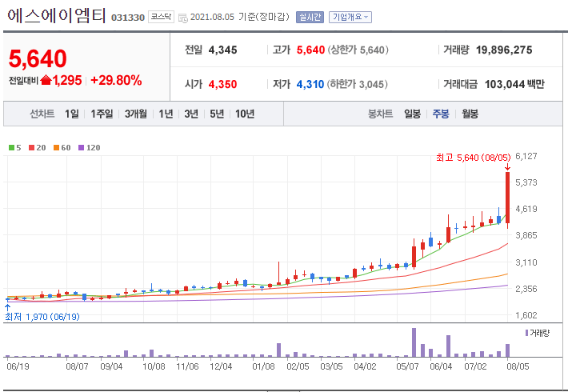Image resolution: width=568 pixels, height=392 pixels.
Task: Select the 3년 line chart period
Action: click(x=191, y=114)
